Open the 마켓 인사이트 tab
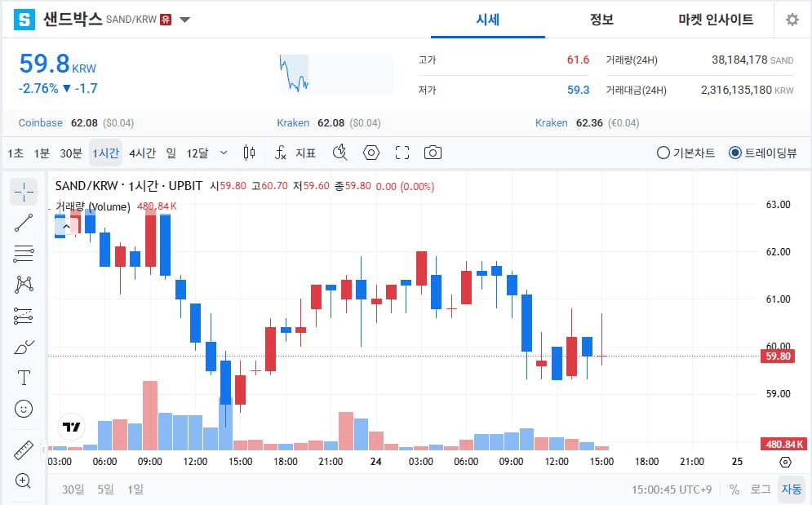 point(716,20)
